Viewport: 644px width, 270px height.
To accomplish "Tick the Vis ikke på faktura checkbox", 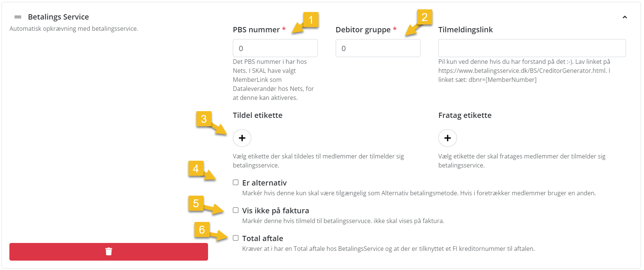I will click(235, 210).
